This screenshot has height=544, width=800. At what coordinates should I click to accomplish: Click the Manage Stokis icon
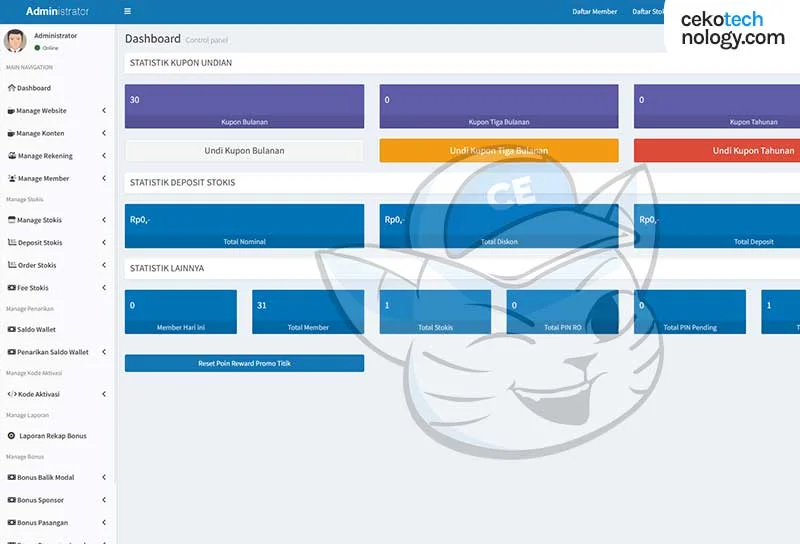(11, 220)
